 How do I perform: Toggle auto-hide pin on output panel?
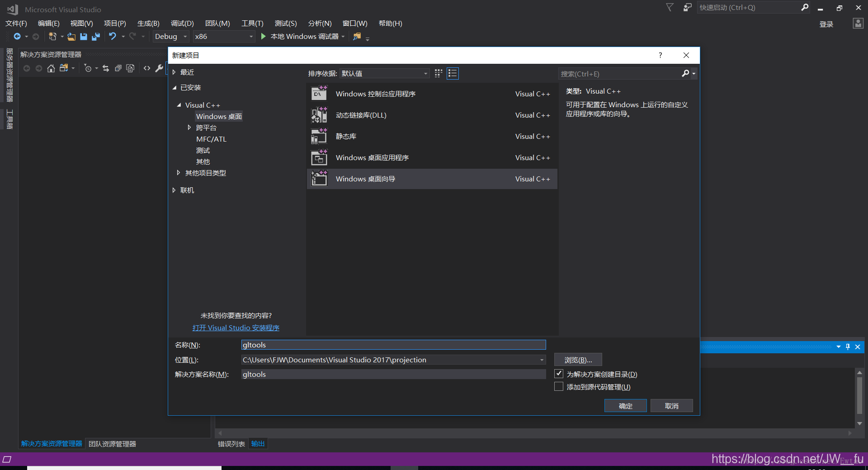(848, 347)
